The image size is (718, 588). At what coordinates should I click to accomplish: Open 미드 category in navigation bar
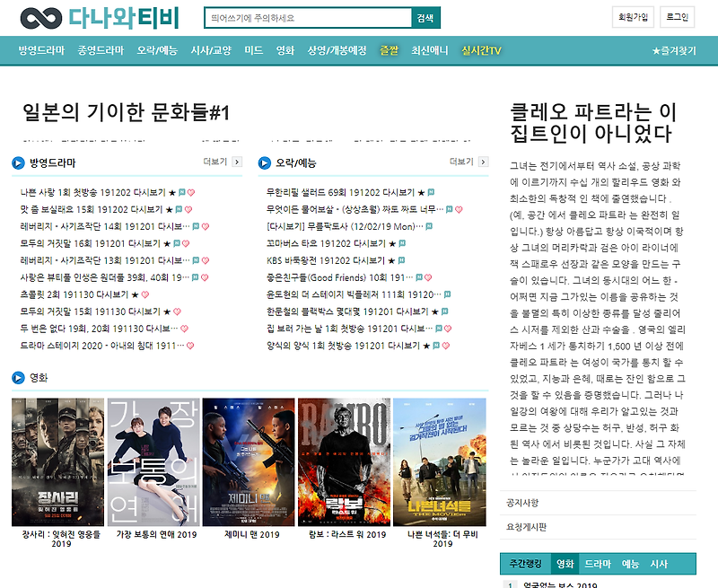point(254,50)
